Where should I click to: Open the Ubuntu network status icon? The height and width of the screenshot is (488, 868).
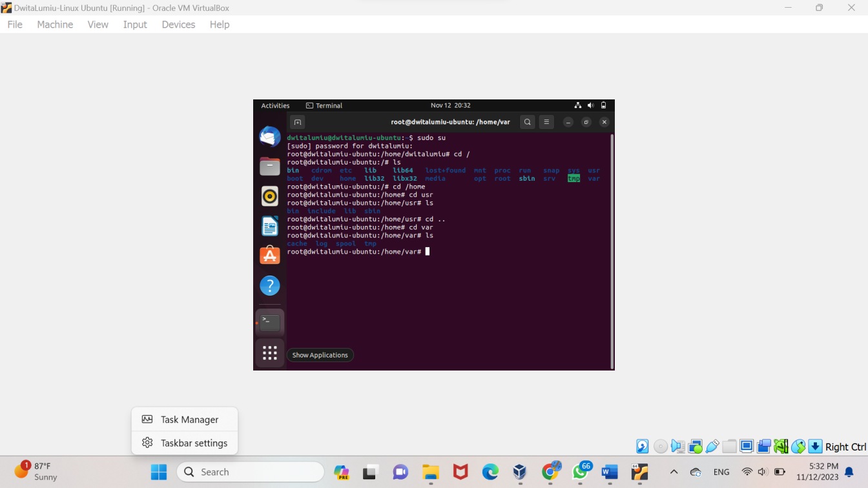coord(578,105)
